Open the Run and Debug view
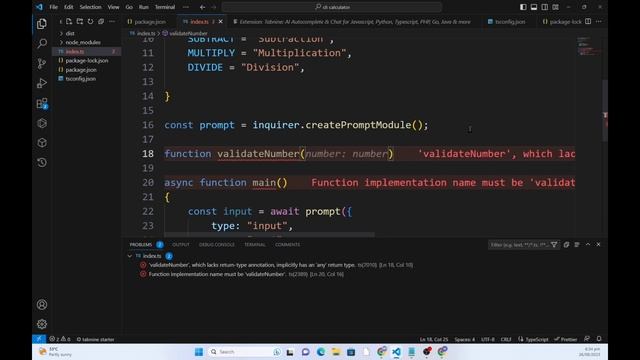Image resolution: width=640 pixels, height=360 pixels. (x=42, y=83)
